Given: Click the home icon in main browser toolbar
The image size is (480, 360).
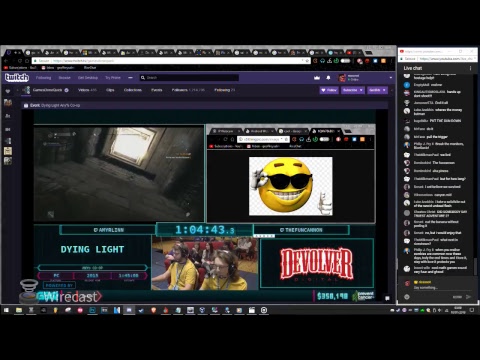Looking at the screenshot, I should coord(27,61).
